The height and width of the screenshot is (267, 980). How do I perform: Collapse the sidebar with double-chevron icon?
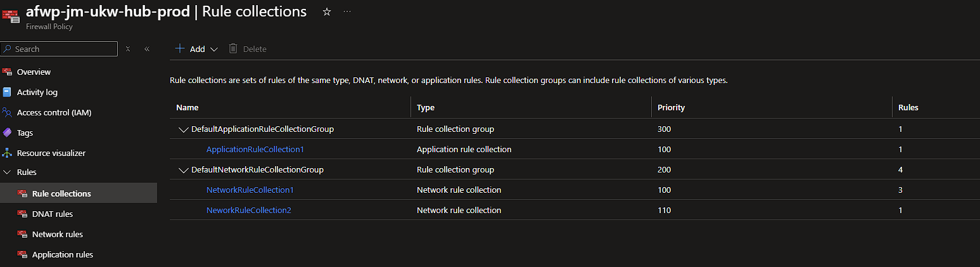(147, 49)
